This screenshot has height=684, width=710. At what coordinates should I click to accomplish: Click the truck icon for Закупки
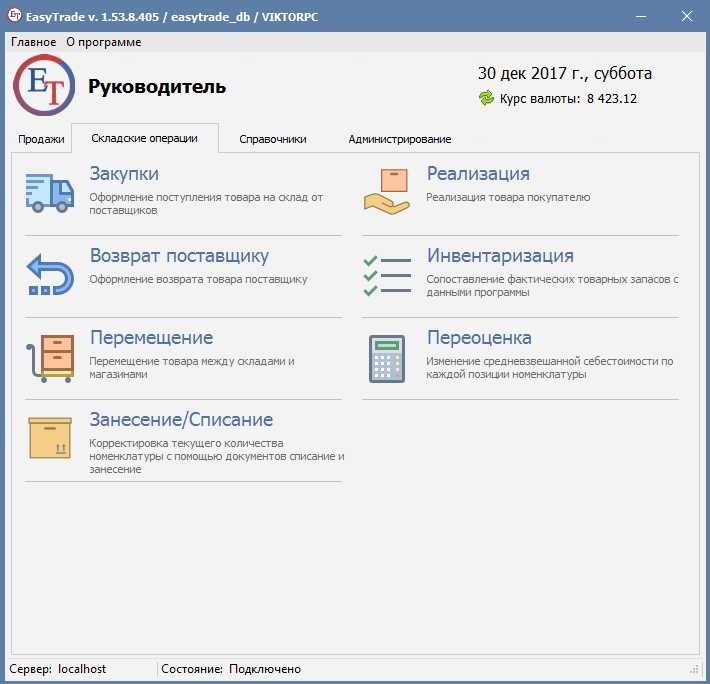(x=49, y=193)
